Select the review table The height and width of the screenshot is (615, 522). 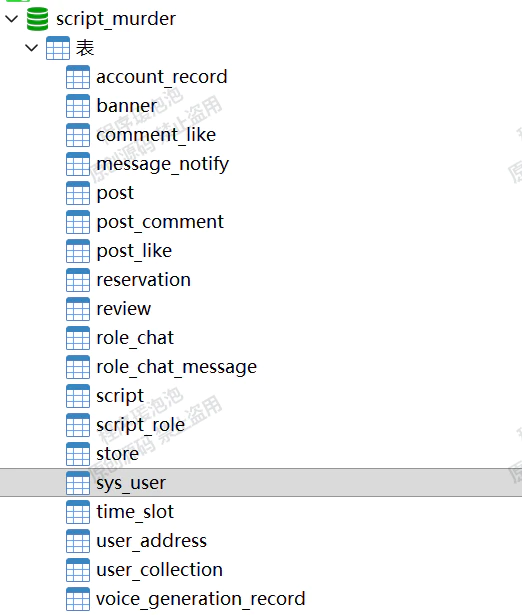124,309
